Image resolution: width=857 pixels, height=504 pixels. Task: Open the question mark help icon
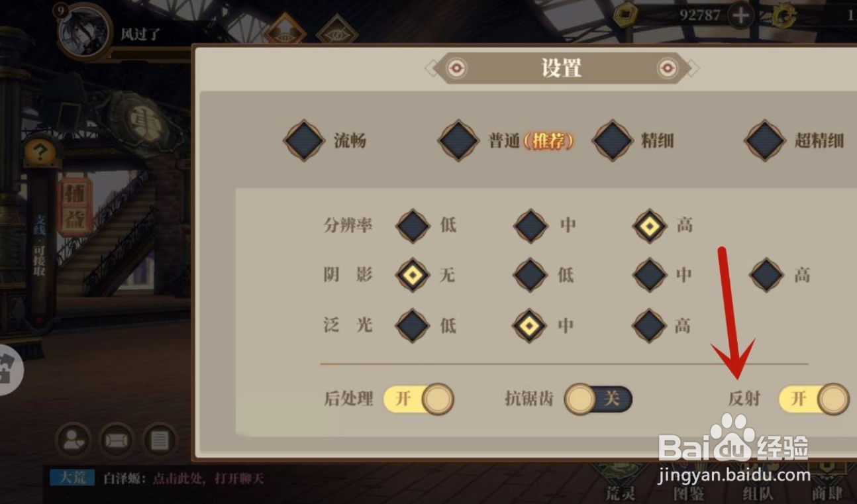pyautogui.click(x=40, y=153)
